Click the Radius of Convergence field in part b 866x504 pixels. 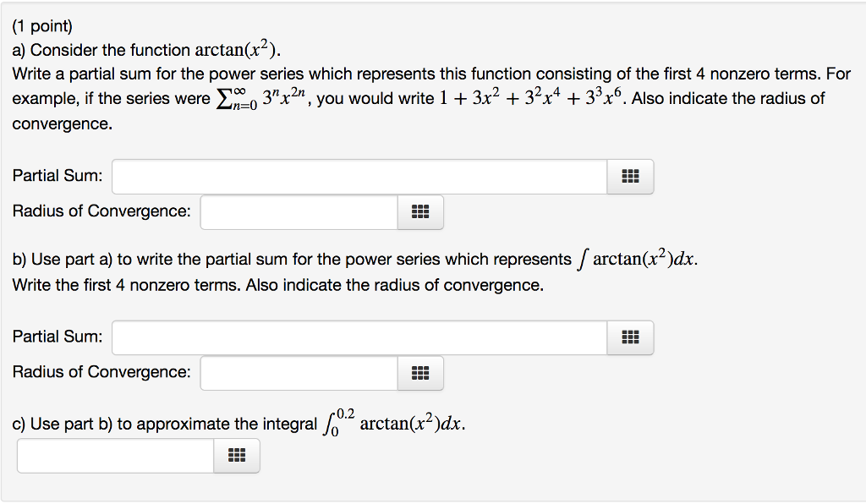[x=296, y=372]
